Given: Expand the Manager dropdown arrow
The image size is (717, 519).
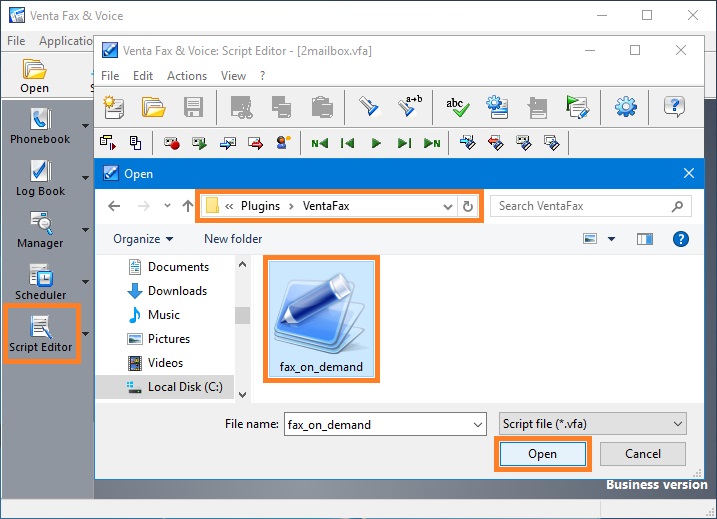Looking at the screenshot, I should [86, 230].
